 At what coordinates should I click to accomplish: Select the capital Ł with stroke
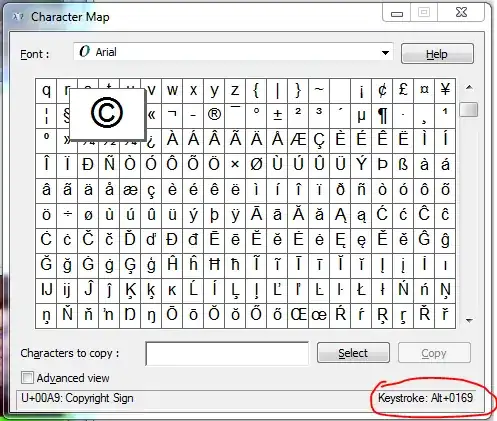[361, 290]
